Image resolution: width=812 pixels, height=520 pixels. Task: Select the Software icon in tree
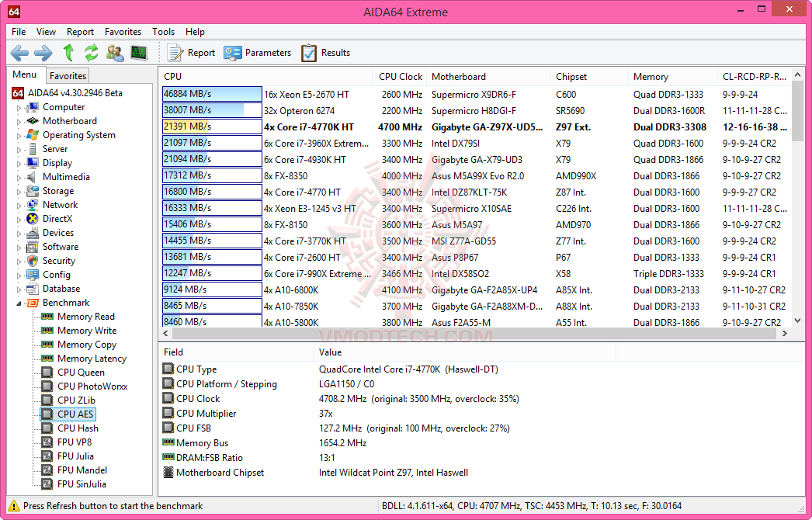(32, 247)
